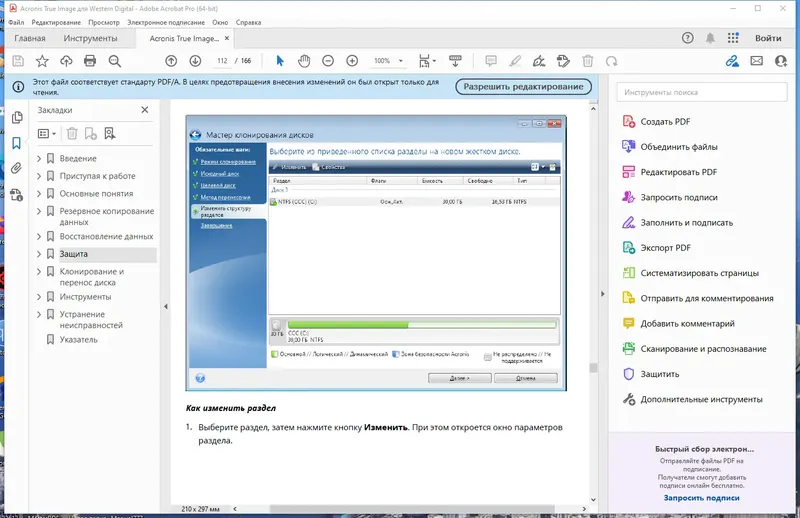Image resolution: width=800 pixels, height=518 pixels.
Task: Expand the Введение bookmark
Action: pos(39,159)
